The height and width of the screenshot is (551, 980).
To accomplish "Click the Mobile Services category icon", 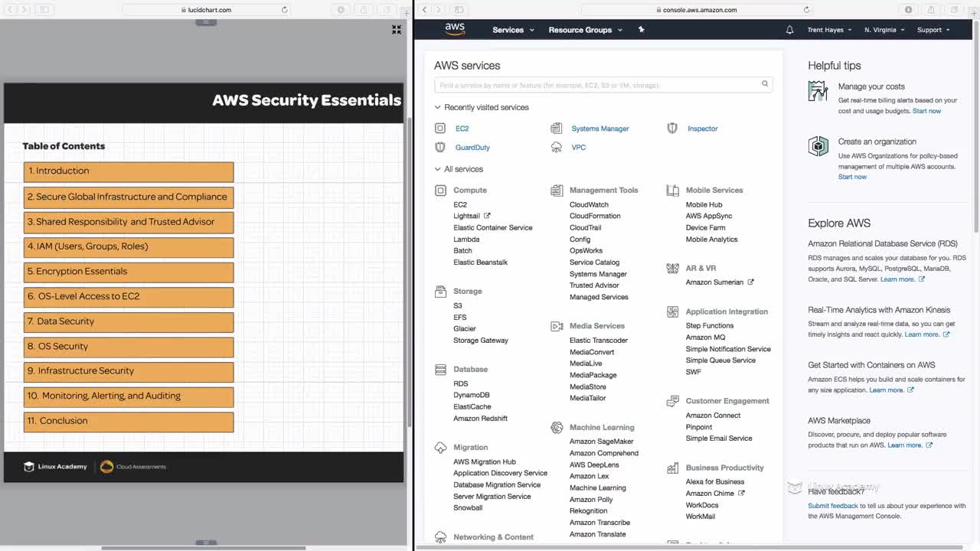I will click(x=672, y=191).
